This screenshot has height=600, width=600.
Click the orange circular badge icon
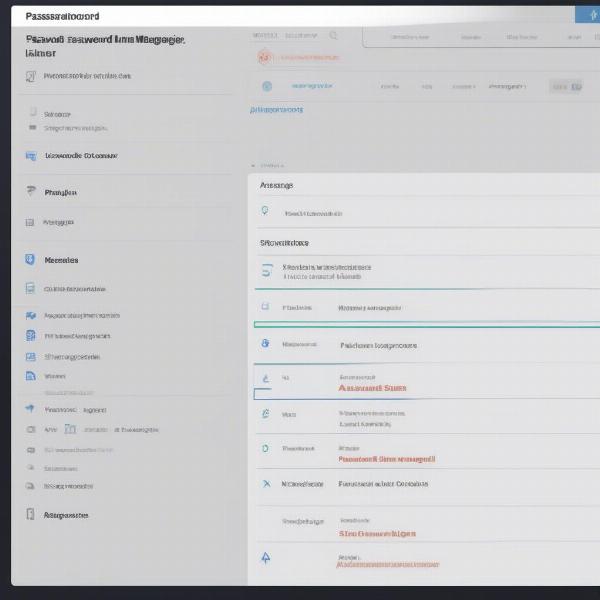(264, 57)
